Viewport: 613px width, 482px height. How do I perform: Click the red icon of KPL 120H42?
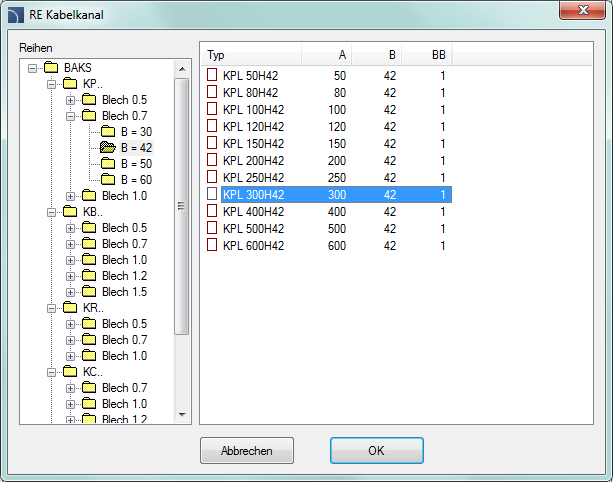pos(211,126)
